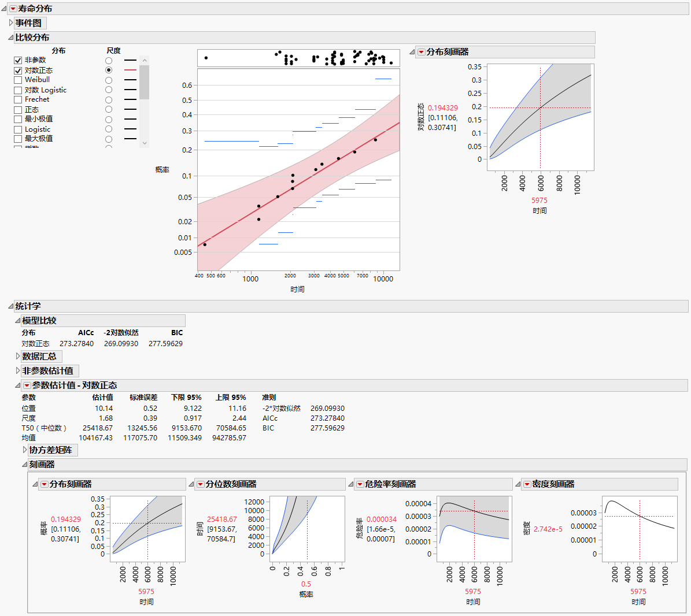
Task: Click the distribution list scrollbar thumb
Action: [x=145, y=82]
